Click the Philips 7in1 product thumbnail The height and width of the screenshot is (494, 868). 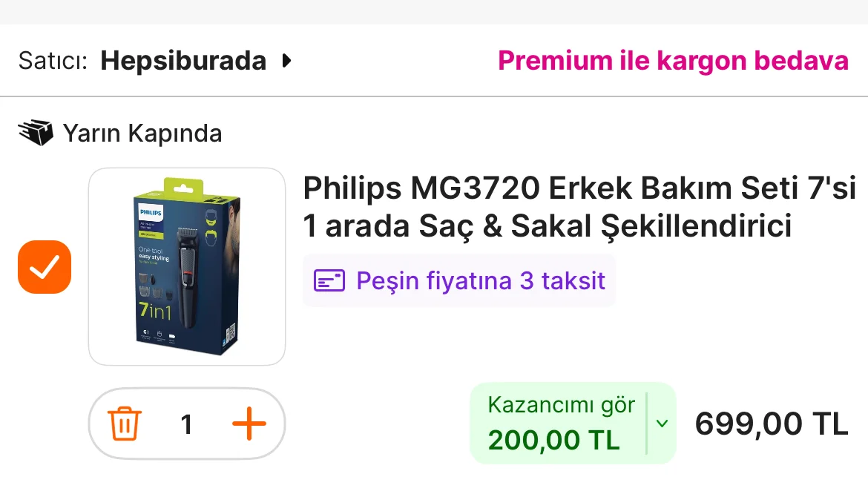pyautogui.click(x=187, y=266)
